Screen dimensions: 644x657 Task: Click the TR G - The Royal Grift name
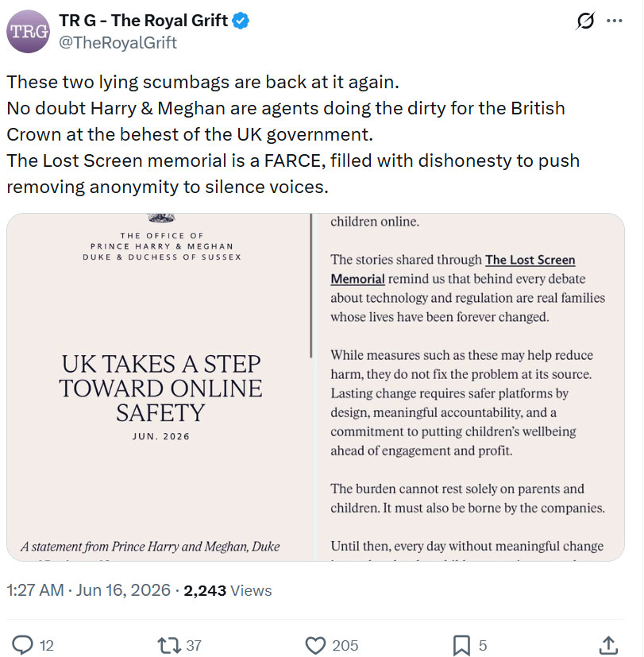coord(143,21)
